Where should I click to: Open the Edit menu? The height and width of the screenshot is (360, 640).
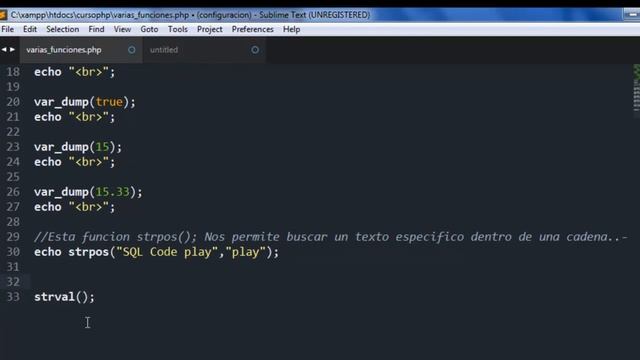pyautogui.click(x=30, y=29)
